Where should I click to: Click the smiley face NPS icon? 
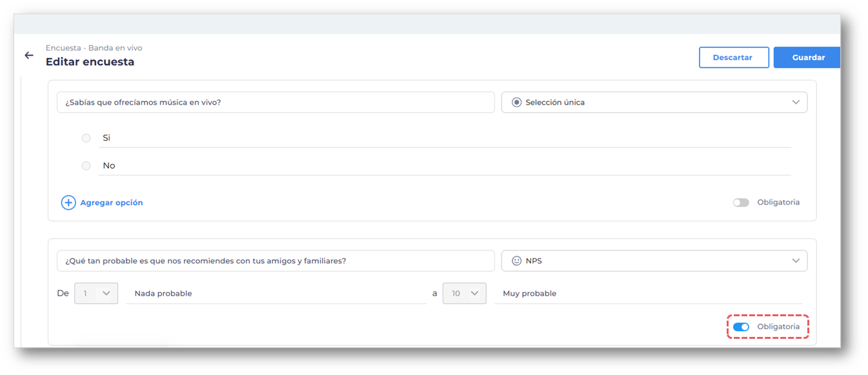coord(516,261)
